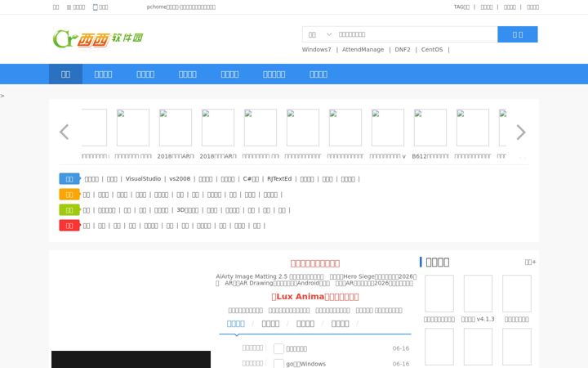The height and width of the screenshot is (368, 588).
Task: Click the blue search button
Action: click(x=518, y=34)
